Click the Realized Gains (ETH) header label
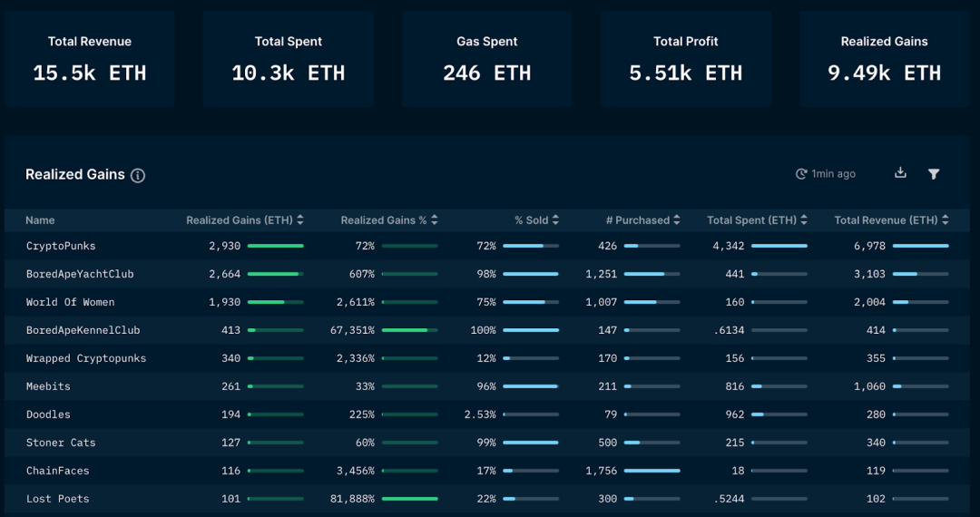Viewport: 980px width, 517px height. coord(240,220)
